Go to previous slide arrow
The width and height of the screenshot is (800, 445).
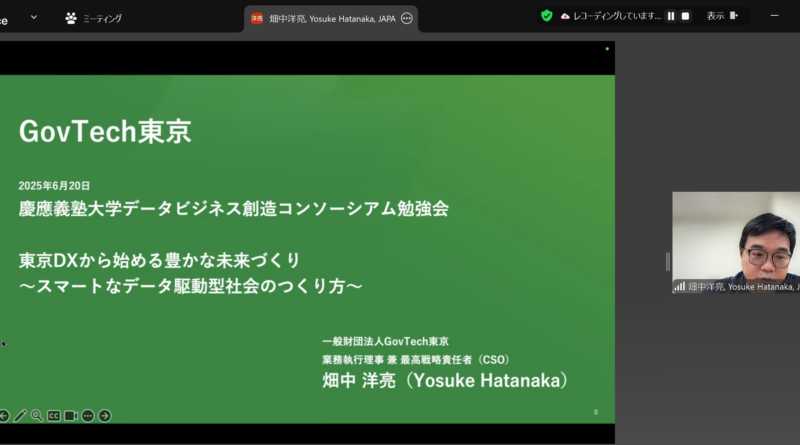(4, 416)
